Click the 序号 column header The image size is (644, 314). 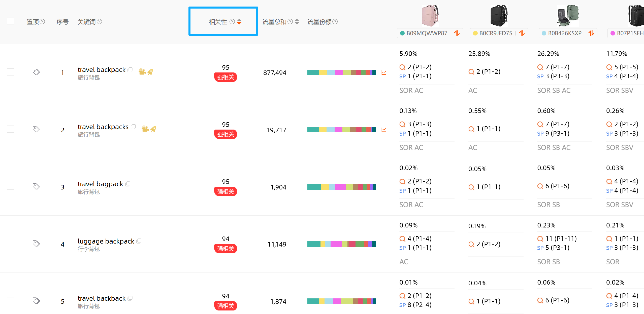coord(62,22)
